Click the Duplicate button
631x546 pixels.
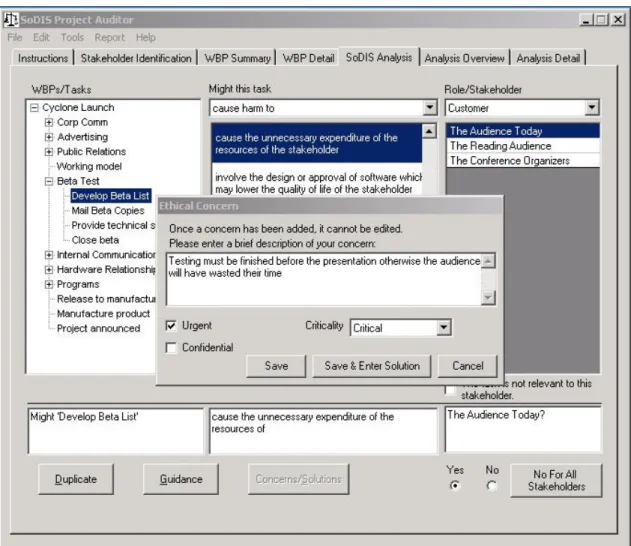pyautogui.click(x=76, y=479)
